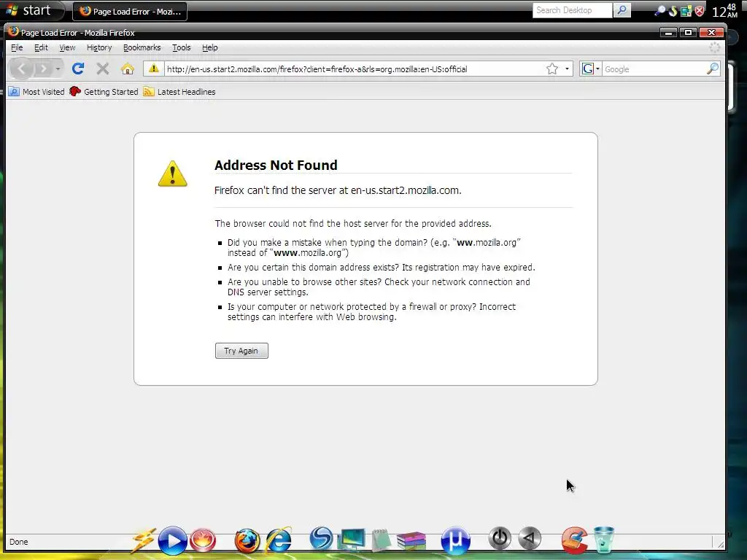Reload the current page
This screenshot has height=560, width=747.
[78, 69]
